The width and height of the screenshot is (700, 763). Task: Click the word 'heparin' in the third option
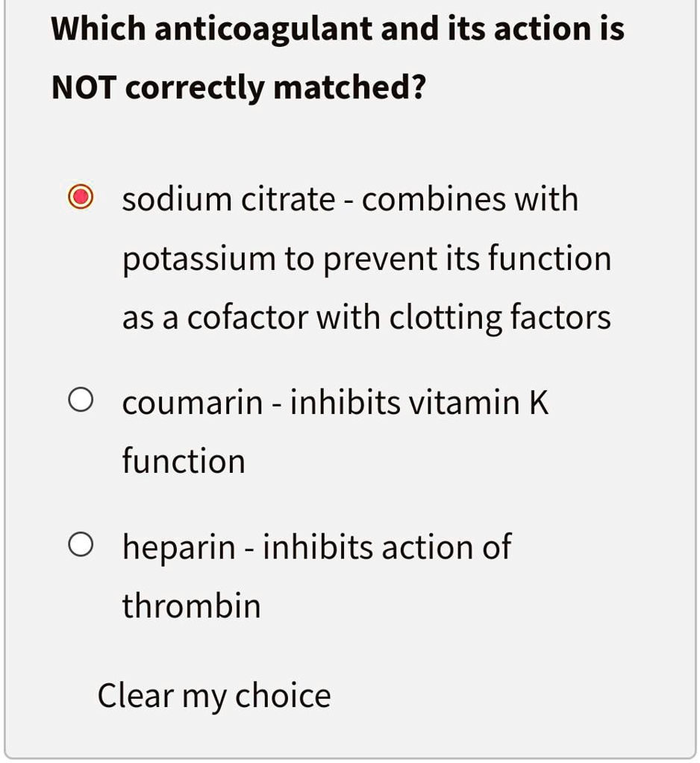tap(178, 548)
